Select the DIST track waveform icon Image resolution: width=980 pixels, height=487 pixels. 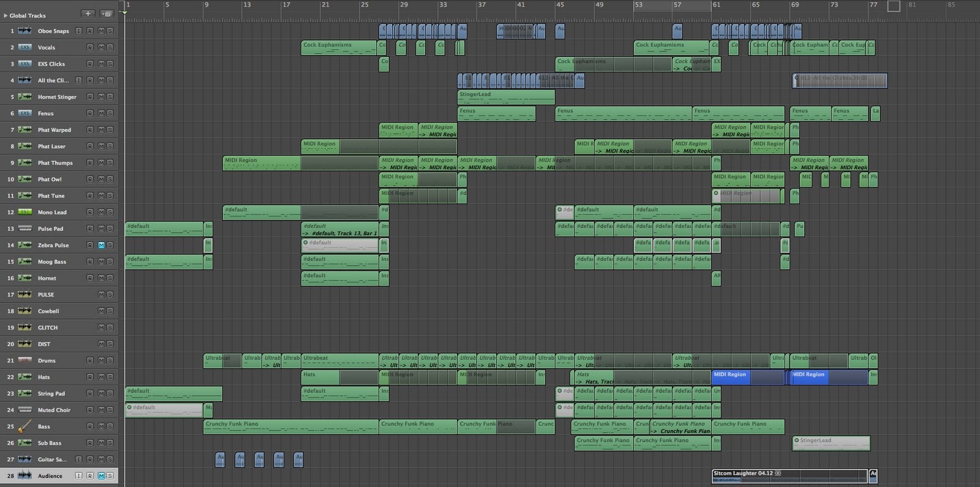tap(24, 344)
